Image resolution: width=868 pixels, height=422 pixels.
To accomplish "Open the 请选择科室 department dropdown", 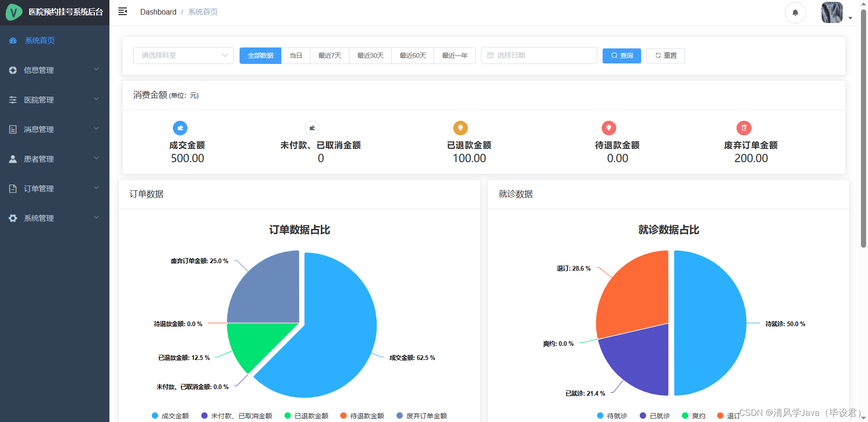I will click(x=184, y=55).
